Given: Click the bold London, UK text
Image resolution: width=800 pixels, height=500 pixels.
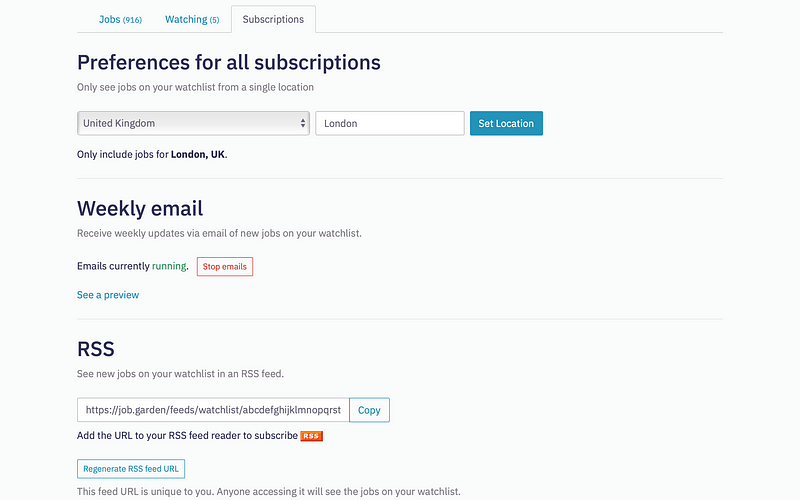Looking at the screenshot, I should (x=198, y=155).
